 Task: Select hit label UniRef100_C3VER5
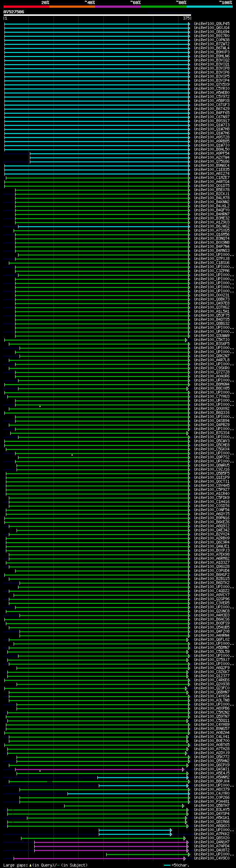(x=212, y=603)
